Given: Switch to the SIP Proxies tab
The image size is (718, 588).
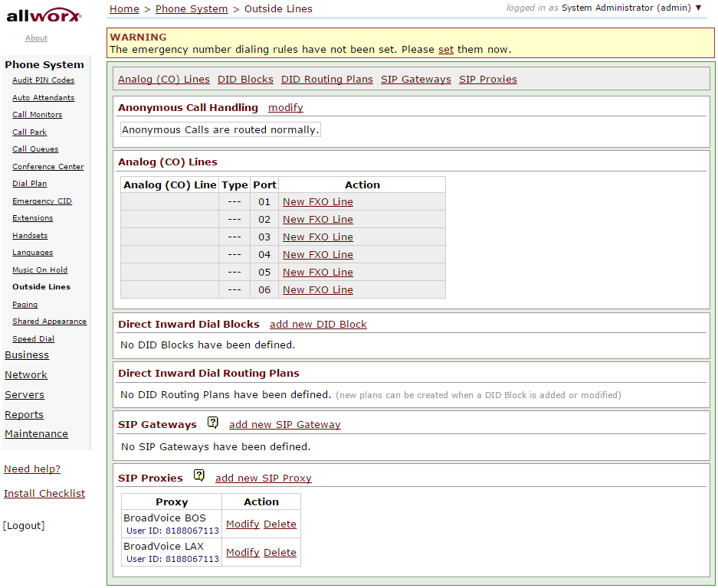Looking at the screenshot, I should (x=487, y=79).
